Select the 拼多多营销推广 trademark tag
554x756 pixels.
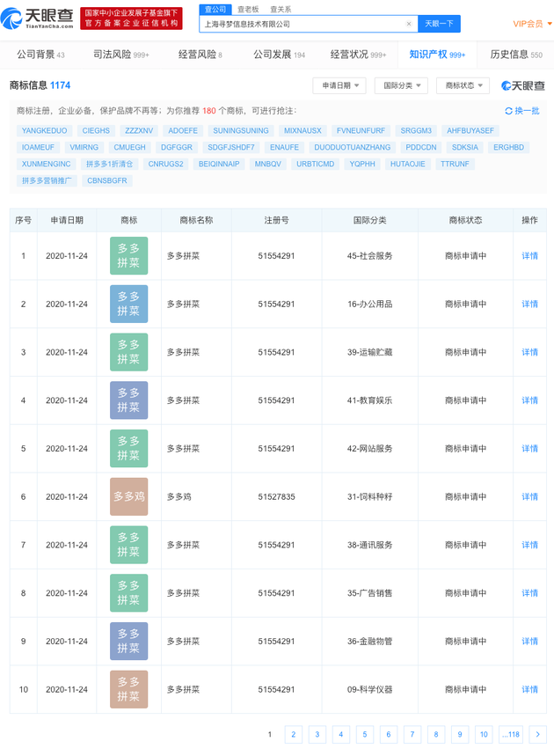[x=47, y=180]
